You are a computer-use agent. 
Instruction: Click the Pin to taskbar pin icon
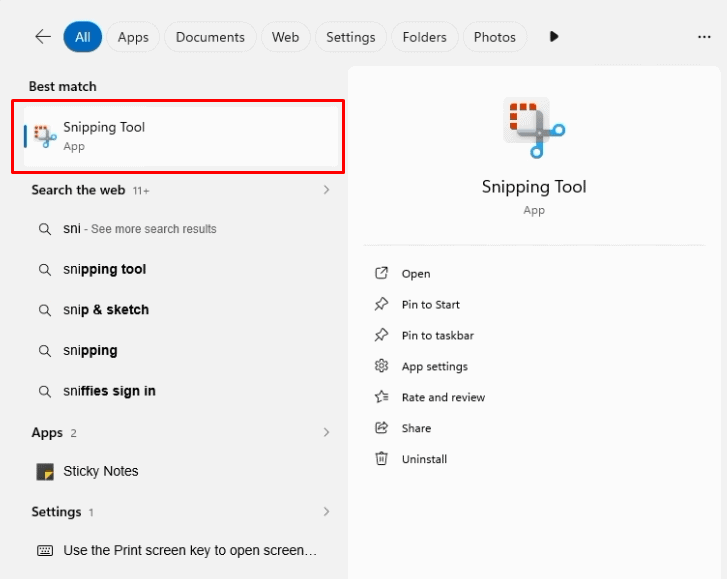point(381,335)
